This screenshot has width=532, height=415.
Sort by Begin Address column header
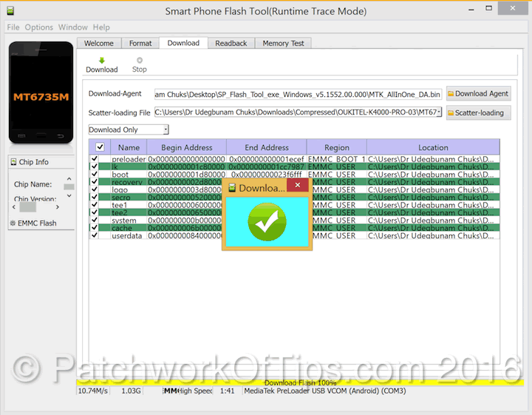(x=187, y=147)
